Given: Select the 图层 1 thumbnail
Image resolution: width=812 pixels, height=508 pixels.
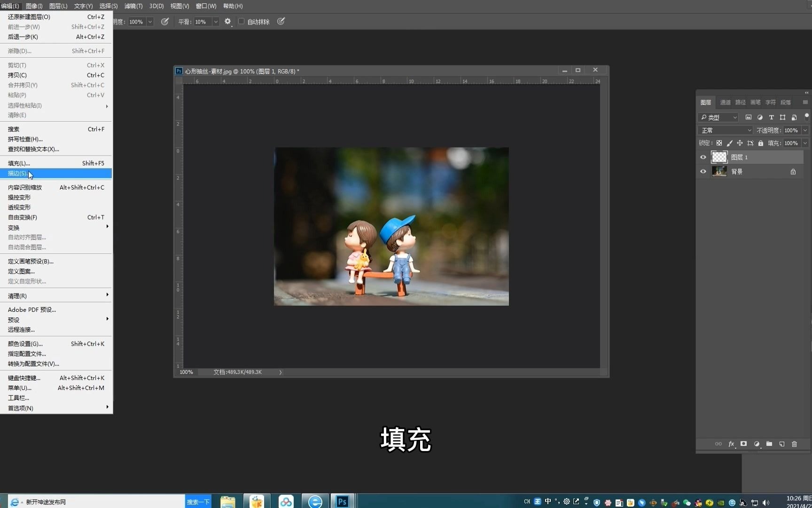Looking at the screenshot, I should coord(719,157).
